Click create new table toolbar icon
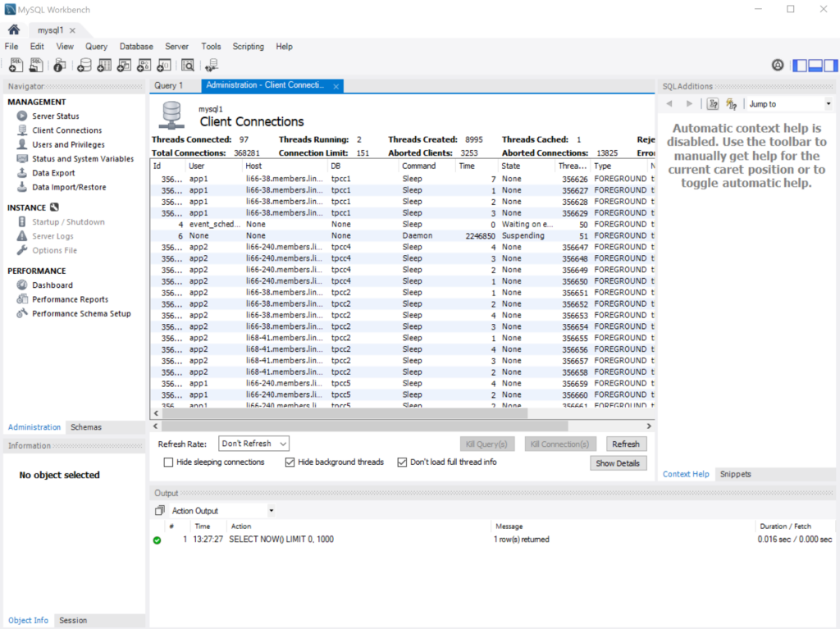 coord(103,66)
